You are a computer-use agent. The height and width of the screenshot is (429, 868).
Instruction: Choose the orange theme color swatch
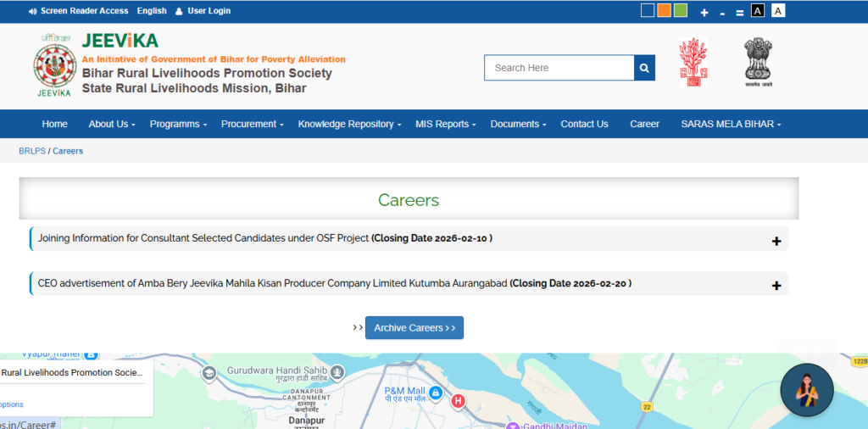tap(665, 10)
